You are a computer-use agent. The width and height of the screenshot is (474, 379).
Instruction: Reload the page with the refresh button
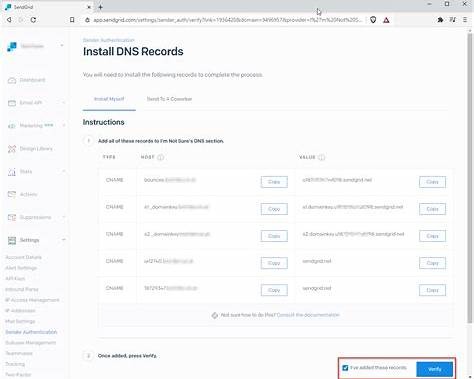coord(33,20)
